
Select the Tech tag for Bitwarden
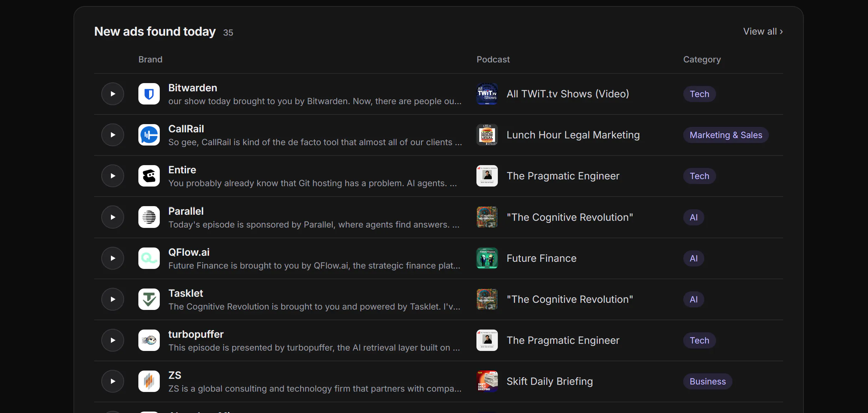point(699,94)
